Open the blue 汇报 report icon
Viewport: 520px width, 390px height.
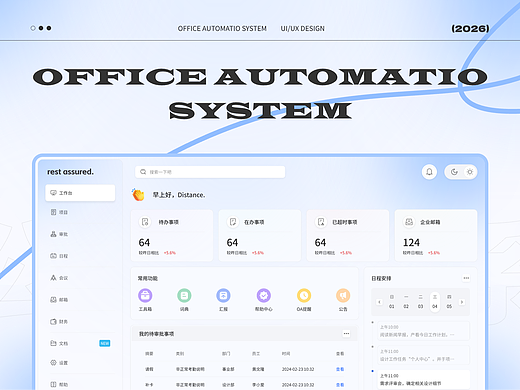tap(223, 295)
